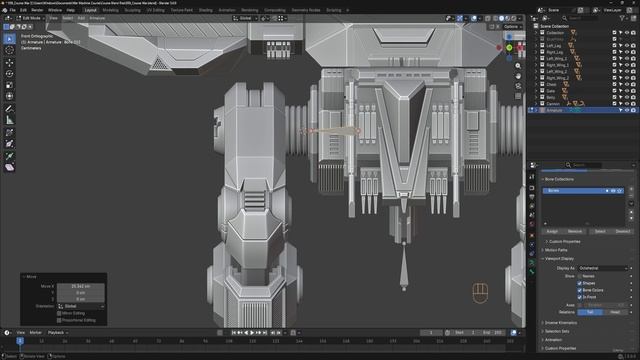Click Deselect bone collection button

coord(623,231)
